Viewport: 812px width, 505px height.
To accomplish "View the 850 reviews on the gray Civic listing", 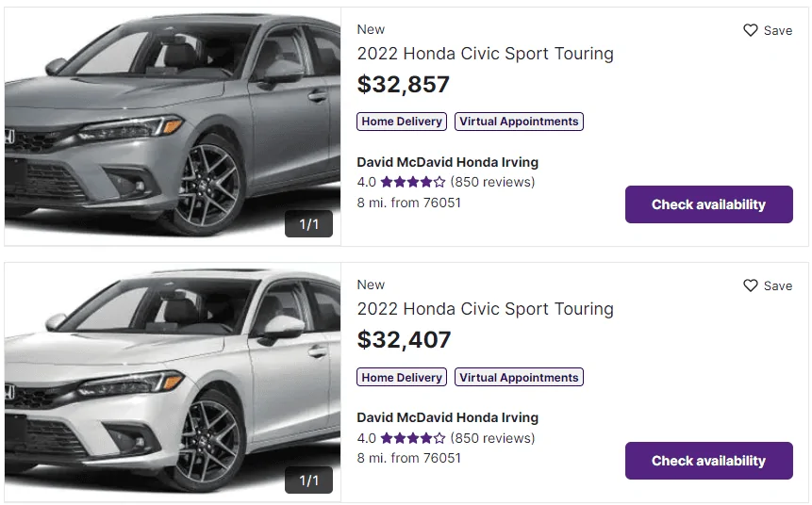I will 492,182.
